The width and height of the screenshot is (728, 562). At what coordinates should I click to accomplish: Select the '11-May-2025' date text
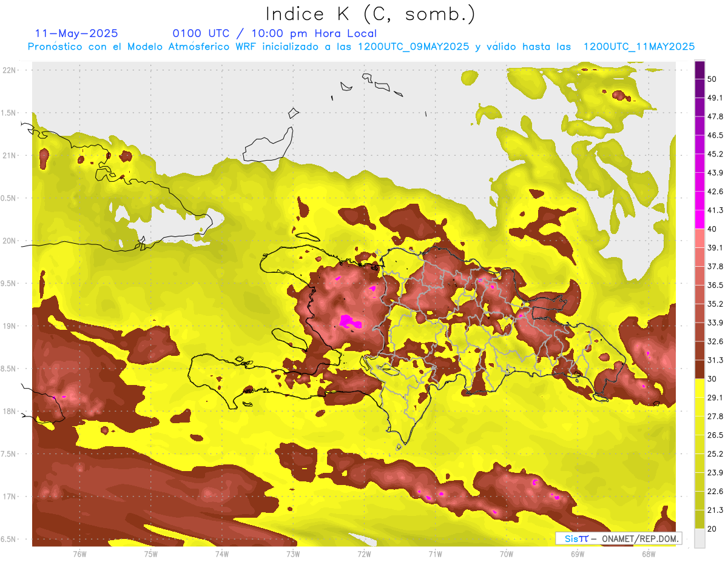point(76,33)
